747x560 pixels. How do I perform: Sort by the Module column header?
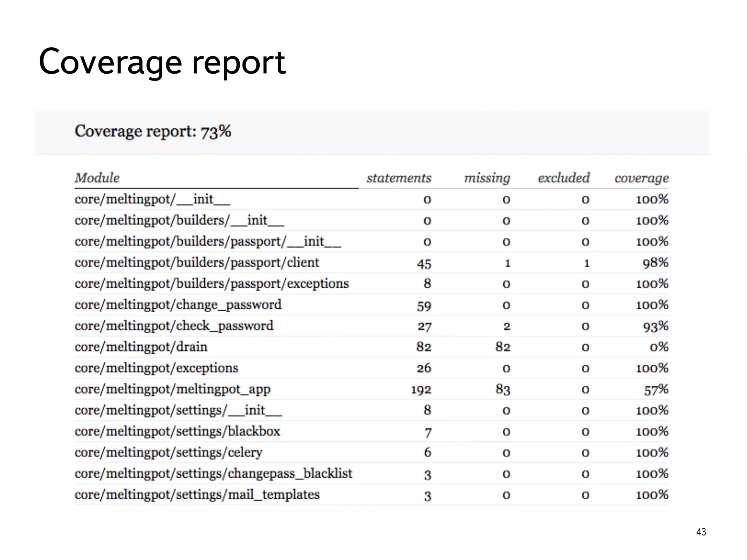[97, 178]
